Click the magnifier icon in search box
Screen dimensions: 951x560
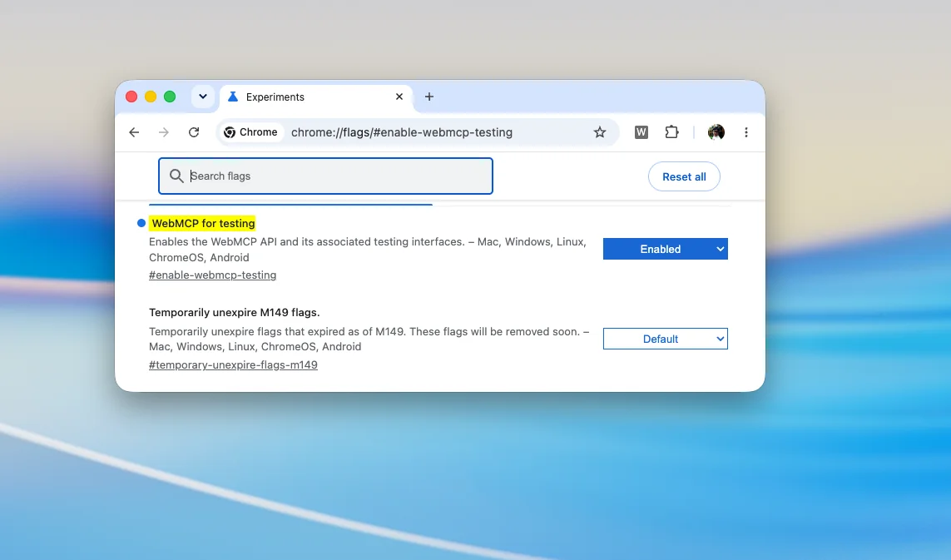[x=176, y=176]
